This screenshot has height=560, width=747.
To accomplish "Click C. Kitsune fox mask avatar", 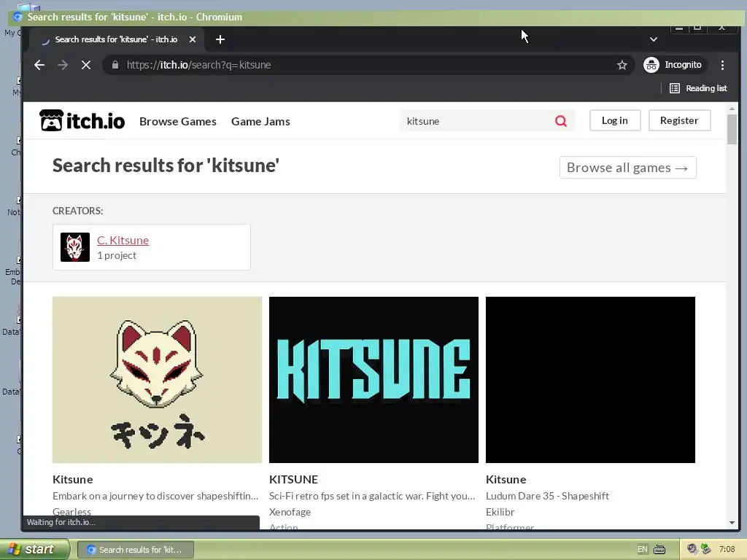I will 75,247.
